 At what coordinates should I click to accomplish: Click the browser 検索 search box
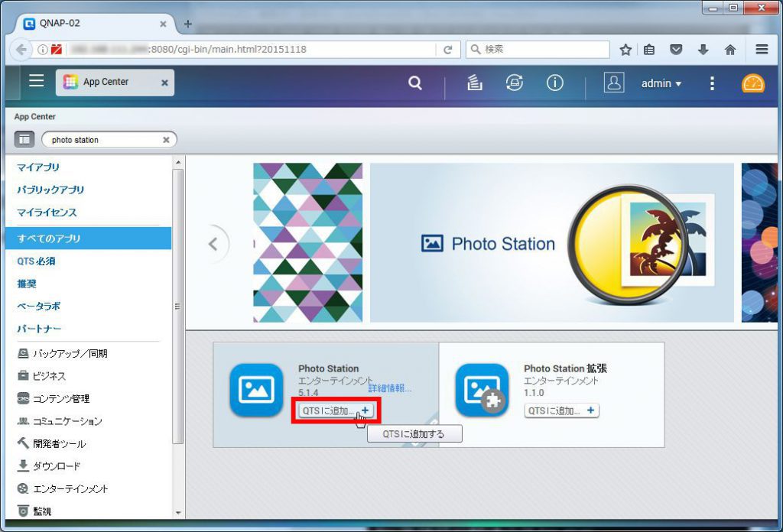pos(538,50)
